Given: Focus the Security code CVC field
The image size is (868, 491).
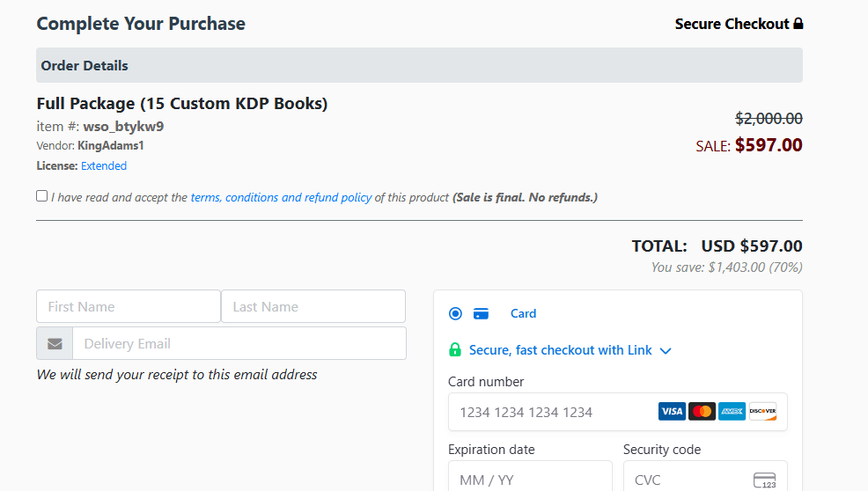Looking at the screenshot, I should [x=705, y=476].
